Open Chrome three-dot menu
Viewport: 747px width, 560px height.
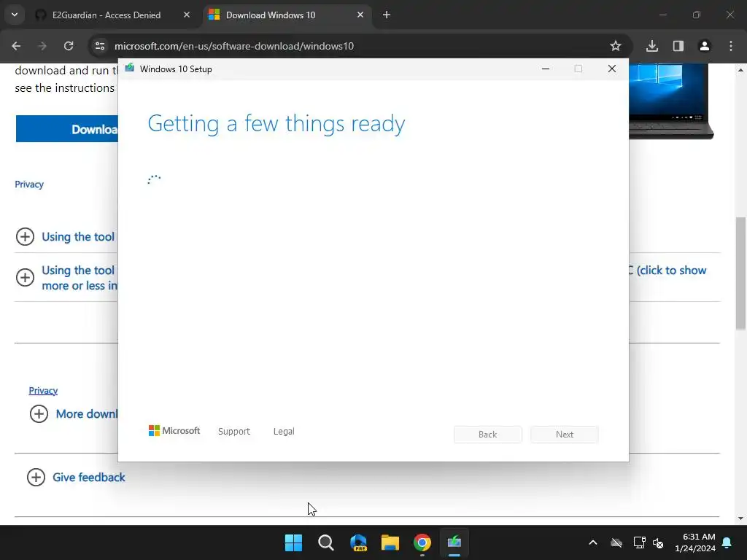pos(731,46)
